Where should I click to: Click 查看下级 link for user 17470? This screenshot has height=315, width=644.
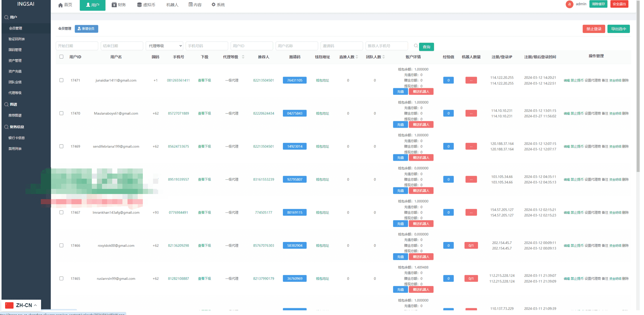[x=204, y=113]
